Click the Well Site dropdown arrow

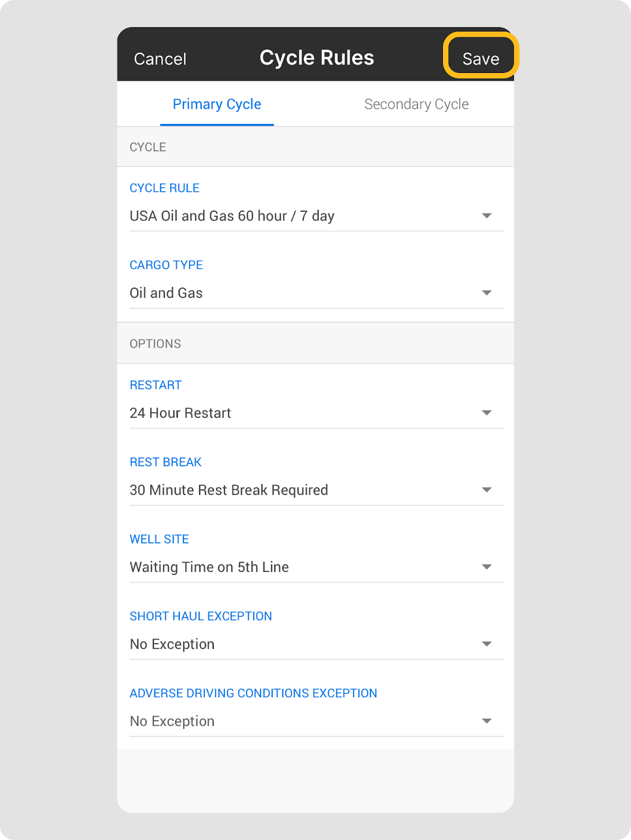click(487, 567)
